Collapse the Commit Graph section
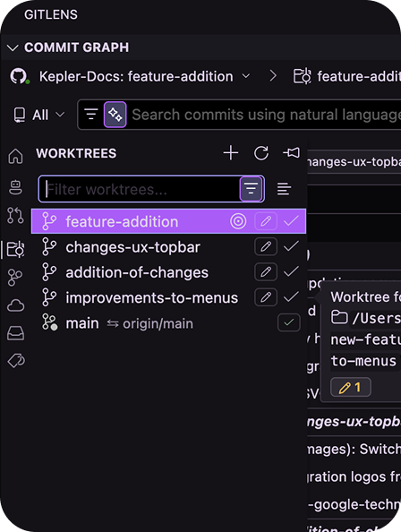The image size is (401, 532). [x=13, y=47]
